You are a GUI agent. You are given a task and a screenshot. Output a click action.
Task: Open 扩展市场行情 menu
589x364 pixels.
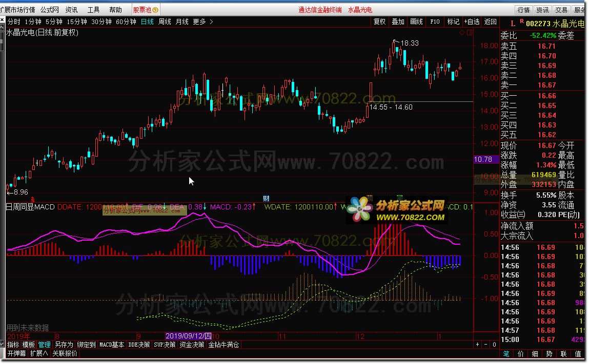coord(17,10)
